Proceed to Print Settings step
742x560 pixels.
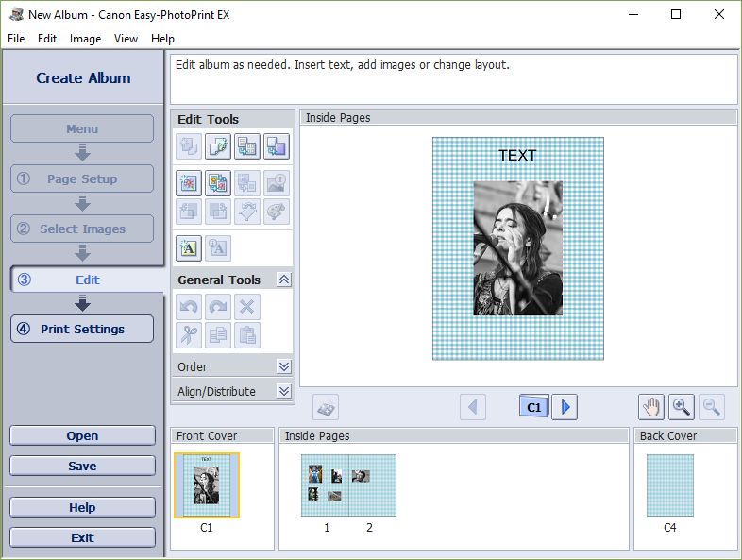pos(82,329)
